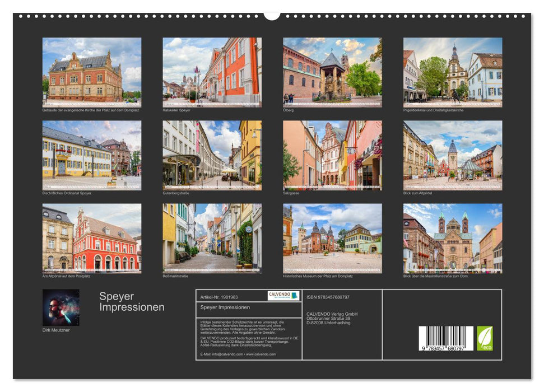Viewport: 544px width, 392px height.
Task: Select the Blick zum Altpörtel preview
Action: pos(452,154)
